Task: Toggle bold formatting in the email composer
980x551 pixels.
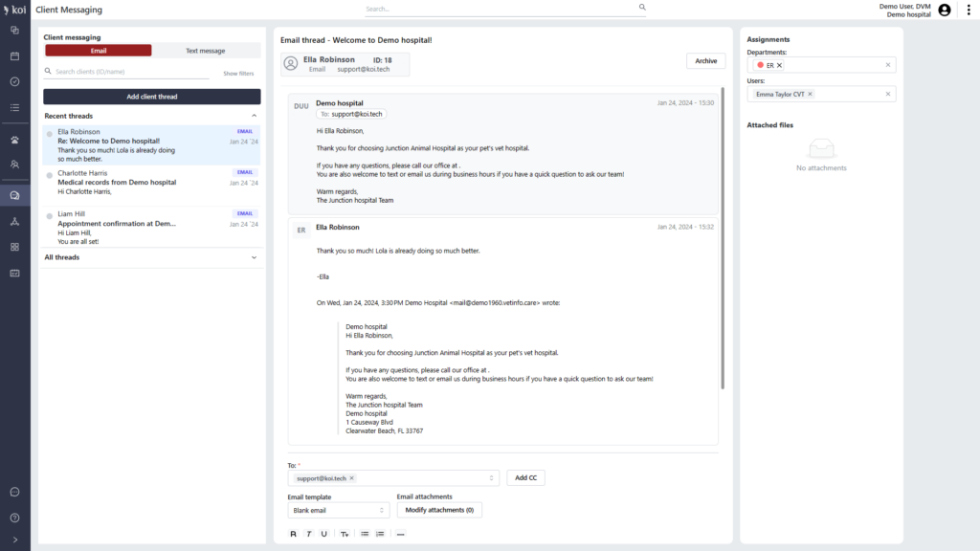Action: (294, 534)
